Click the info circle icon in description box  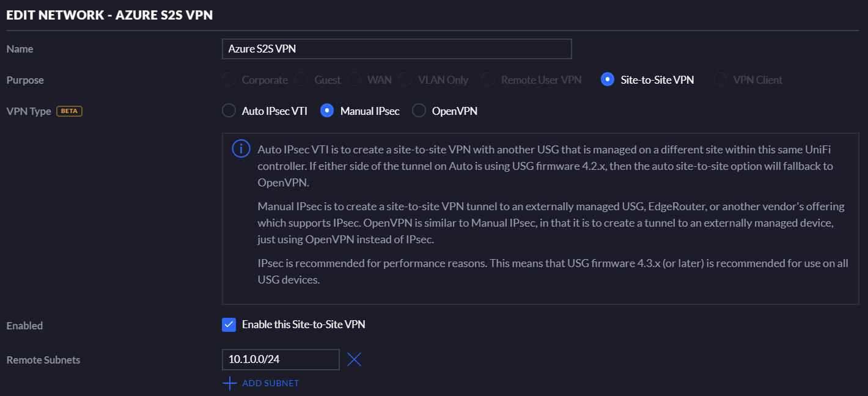point(241,149)
